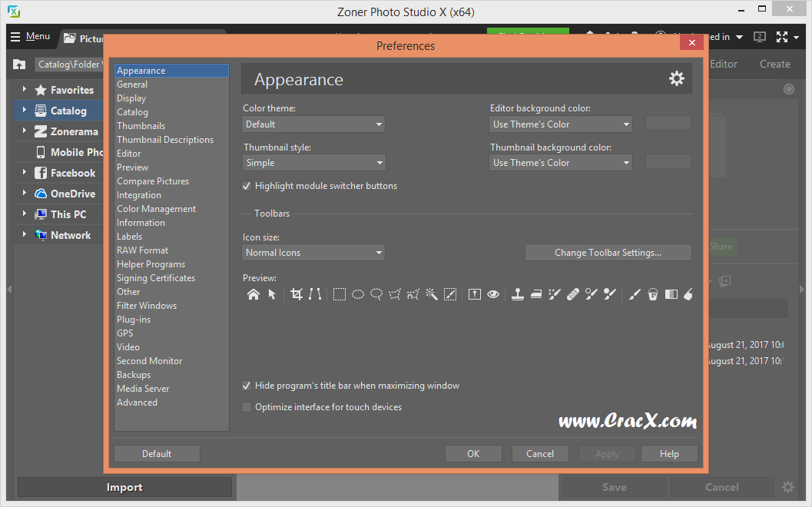Click the Help button
Image resolution: width=812 pixels, height=507 pixels.
(x=669, y=454)
